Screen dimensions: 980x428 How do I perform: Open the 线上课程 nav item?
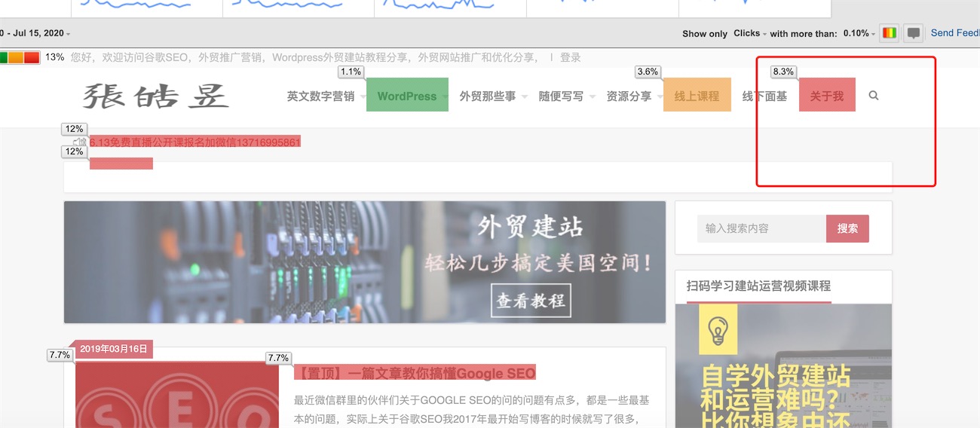point(697,95)
